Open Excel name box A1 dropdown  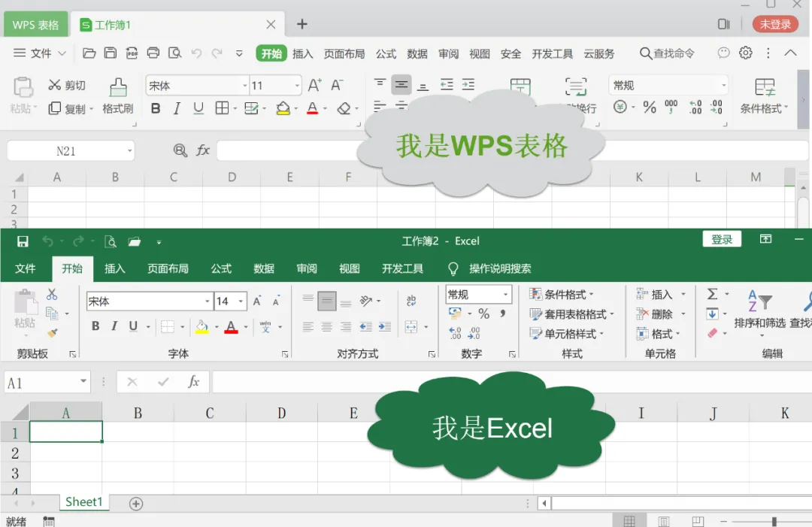pyautogui.click(x=83, y=381)
